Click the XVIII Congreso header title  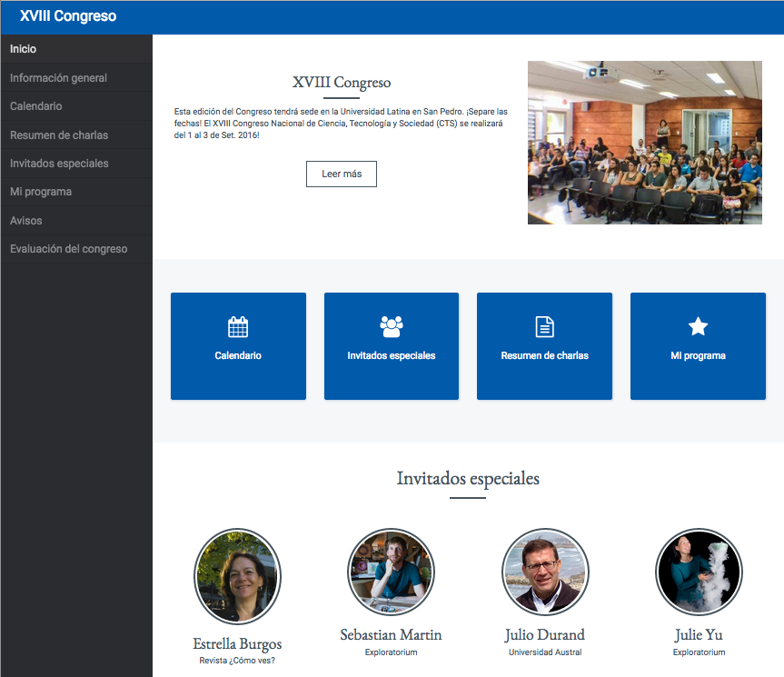tap(68, 16)
